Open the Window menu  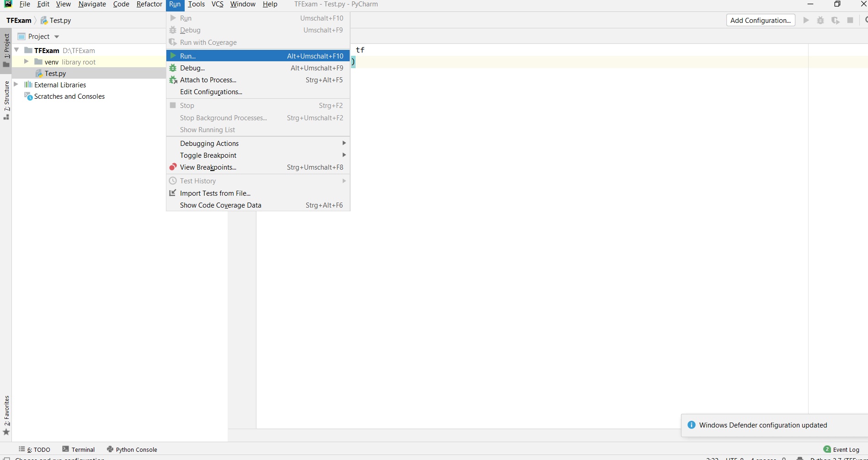pos(243,4)
